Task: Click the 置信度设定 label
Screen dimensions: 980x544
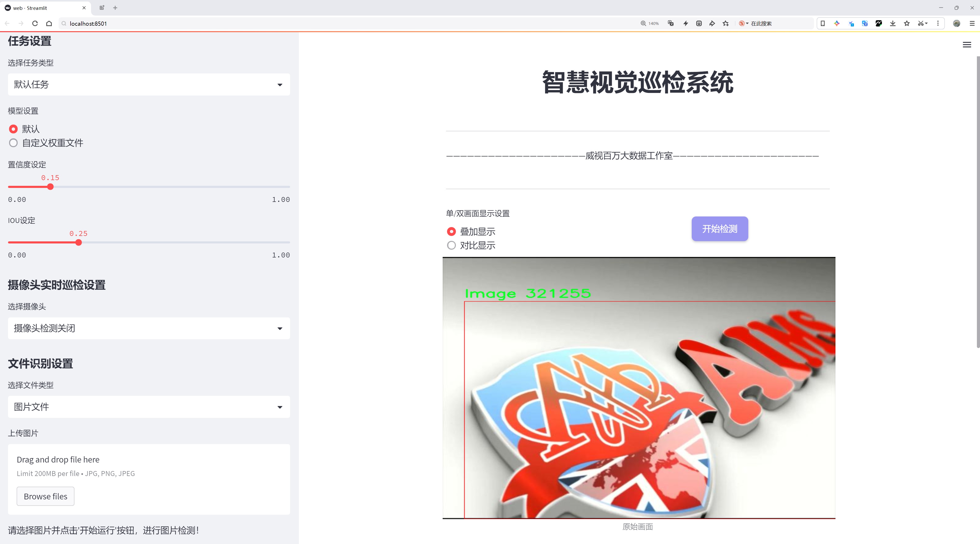Action: pyautogui.click(x=27, y=165)
